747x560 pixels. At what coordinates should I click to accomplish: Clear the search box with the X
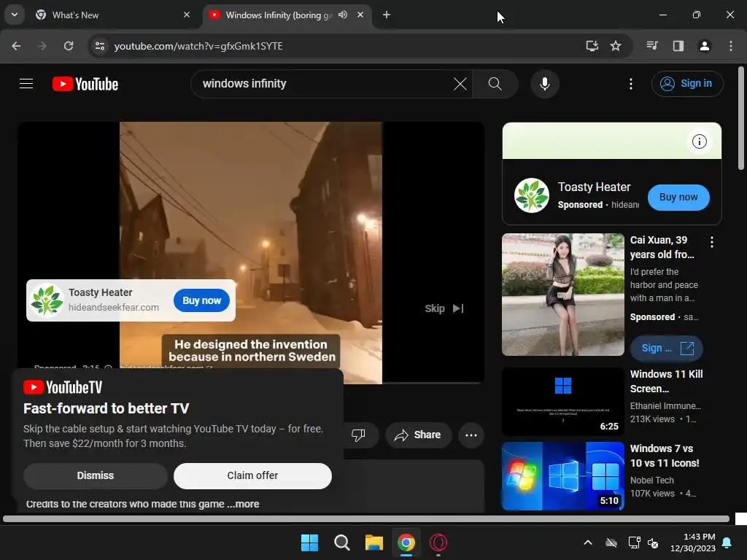(460, 85)
